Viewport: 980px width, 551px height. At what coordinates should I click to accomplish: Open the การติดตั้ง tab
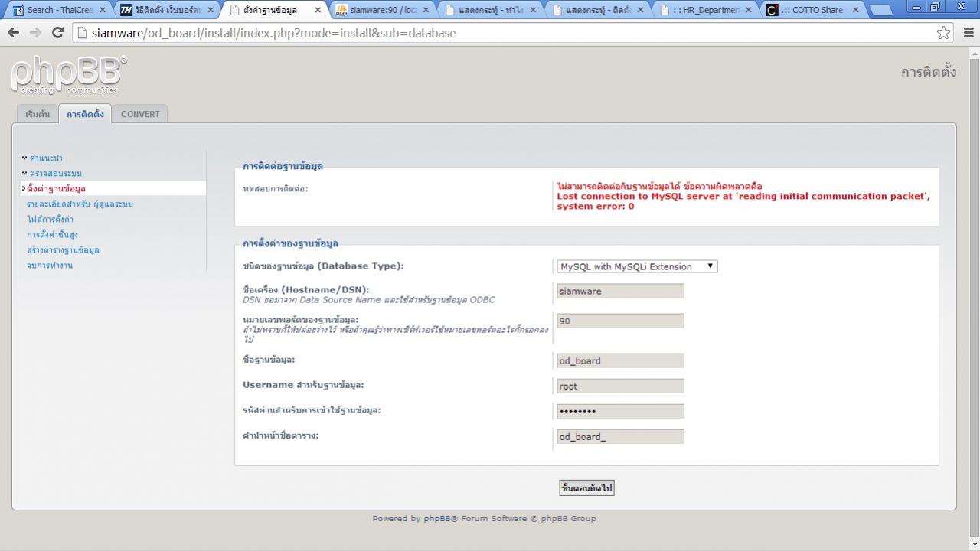point(85,114)
